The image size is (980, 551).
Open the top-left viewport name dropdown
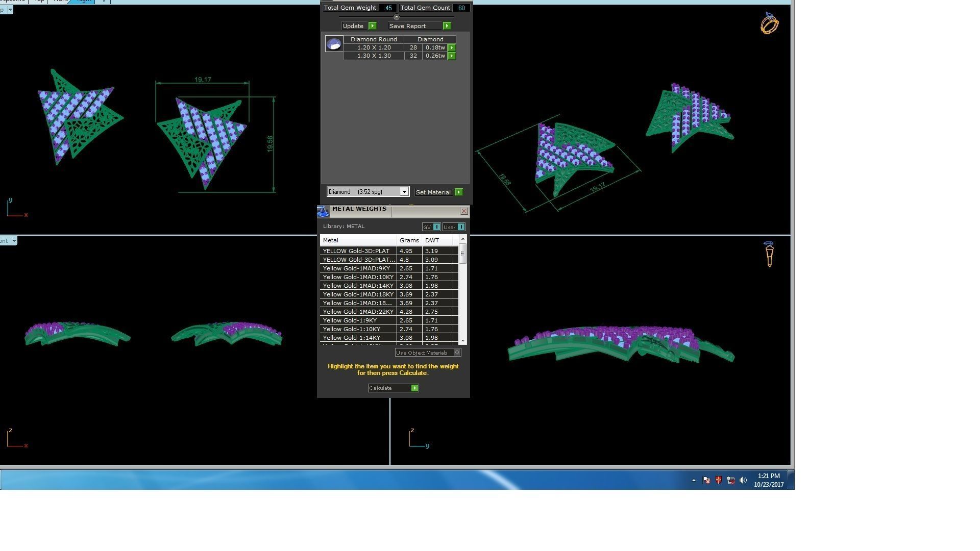click(x=10, y=10)
